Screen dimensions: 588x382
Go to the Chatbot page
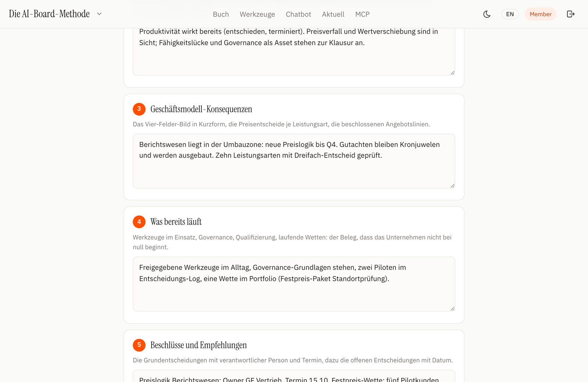[298, 14]
